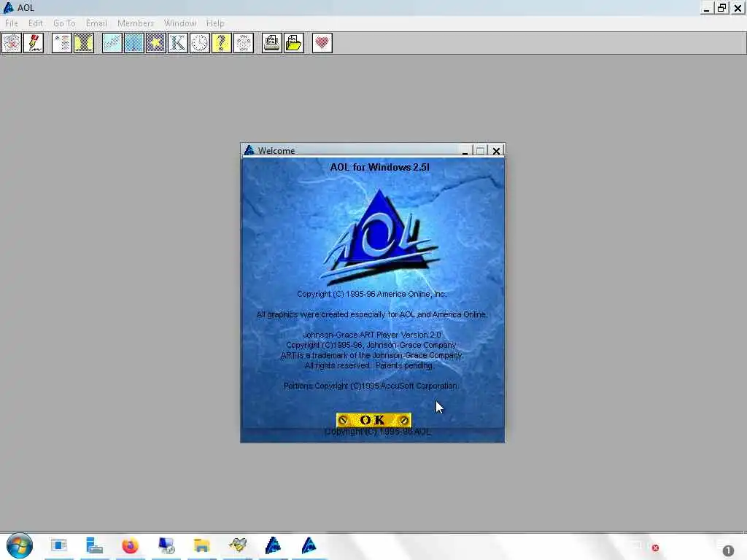Open File Explorer folder in taskbar

click(x=202, y=545)
